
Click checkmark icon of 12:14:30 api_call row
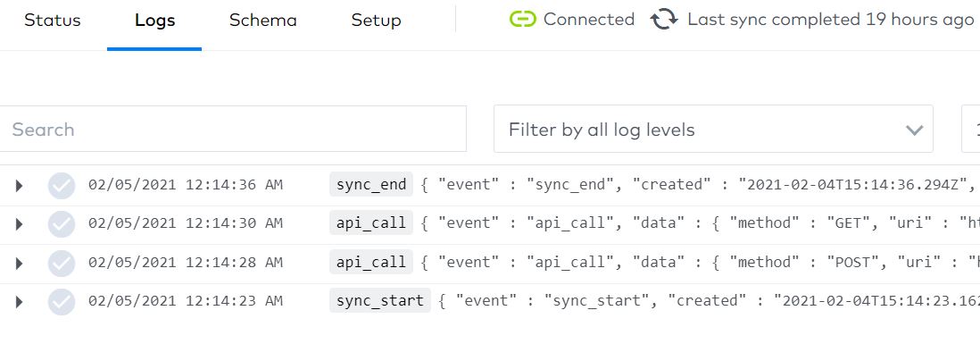[x=62, y=224]
